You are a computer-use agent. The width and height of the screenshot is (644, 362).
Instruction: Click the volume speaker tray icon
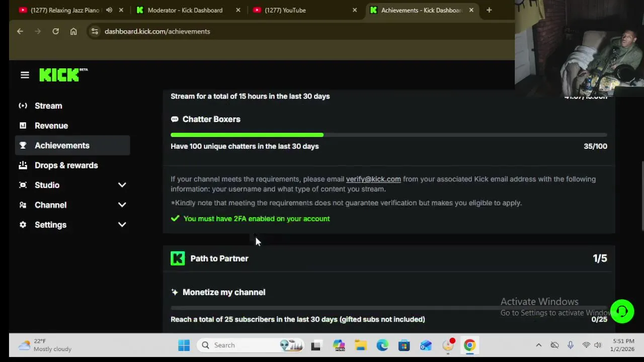(598, 345)
